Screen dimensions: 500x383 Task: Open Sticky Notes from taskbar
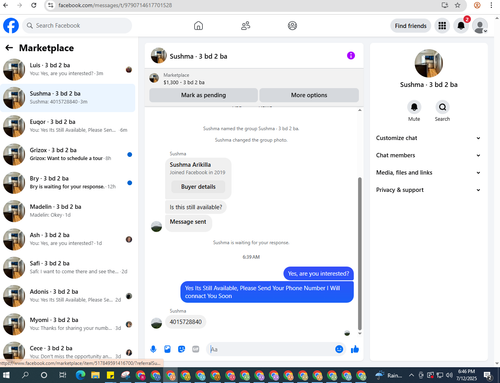pyautogui.click(x=110, y=375)
